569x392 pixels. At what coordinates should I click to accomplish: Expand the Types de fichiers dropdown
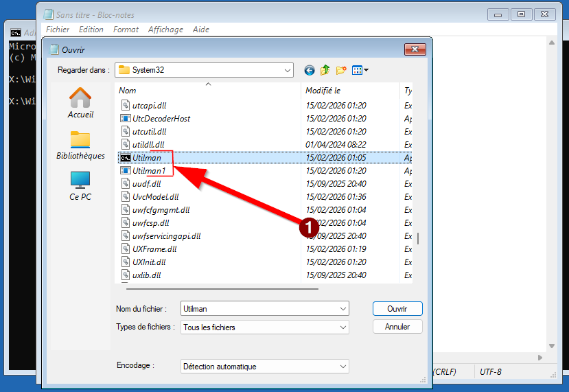point(342,327)
